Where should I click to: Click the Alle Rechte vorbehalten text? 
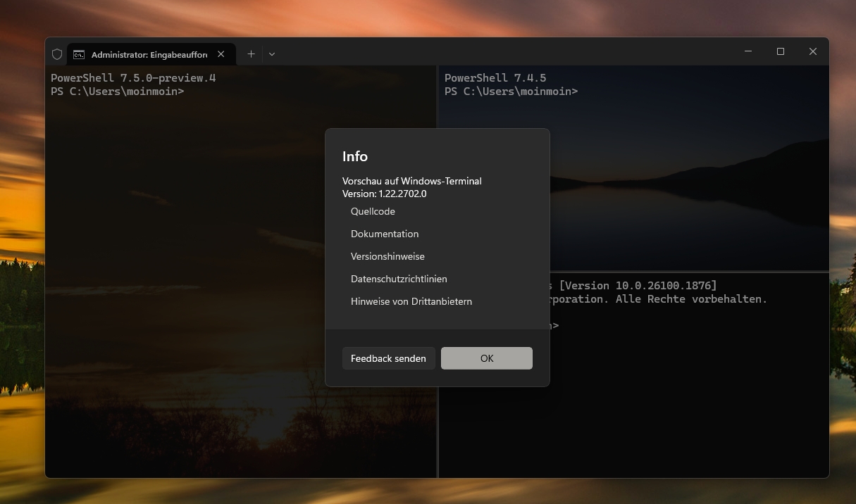click(691, 299)
